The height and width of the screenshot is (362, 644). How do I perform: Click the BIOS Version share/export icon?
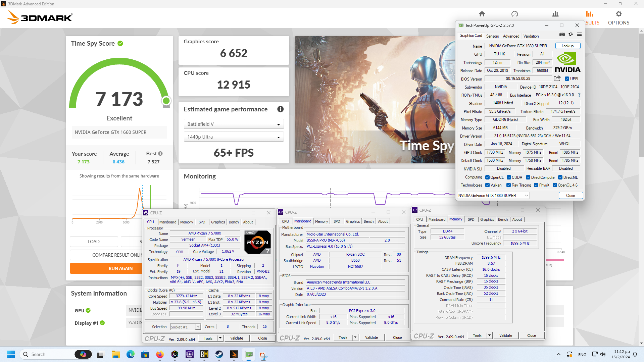557,79
